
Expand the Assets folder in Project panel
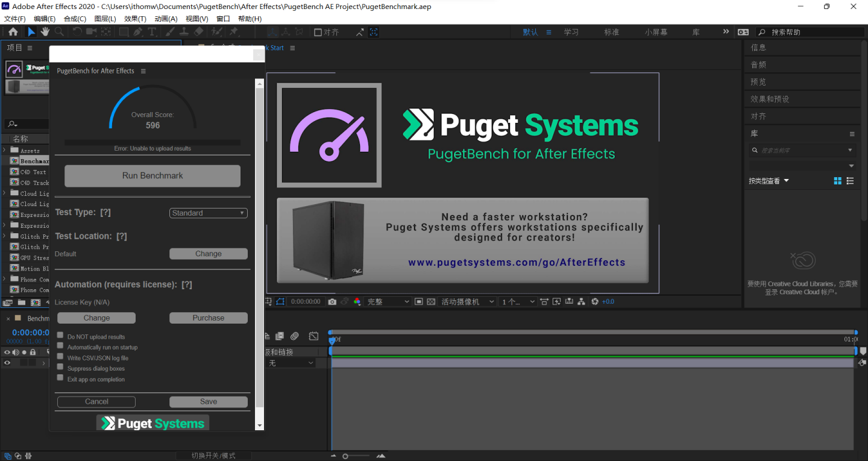coord(4,149)
